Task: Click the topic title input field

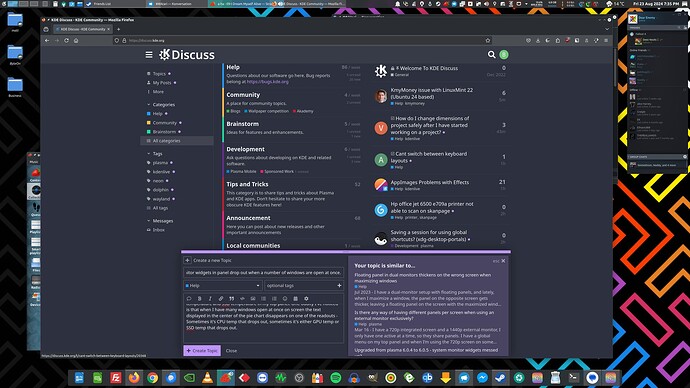Action: click(x=263, y=273)
